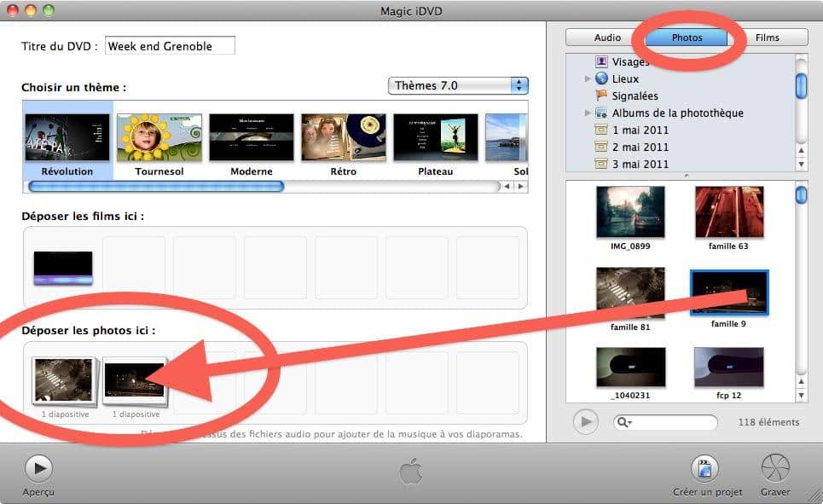The image size is (823, 504).
Task: Click the Lieux row text
Action: (625, 78)
